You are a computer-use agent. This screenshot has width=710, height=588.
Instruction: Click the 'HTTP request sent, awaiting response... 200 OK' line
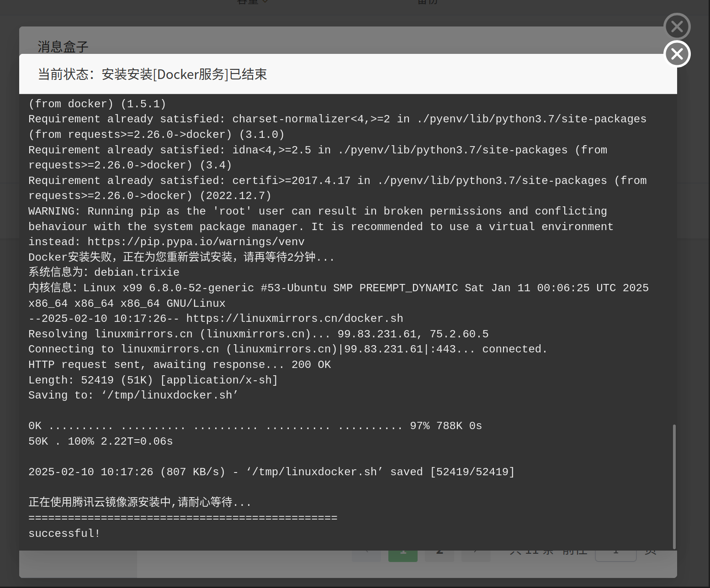click(x=180, y=364)
